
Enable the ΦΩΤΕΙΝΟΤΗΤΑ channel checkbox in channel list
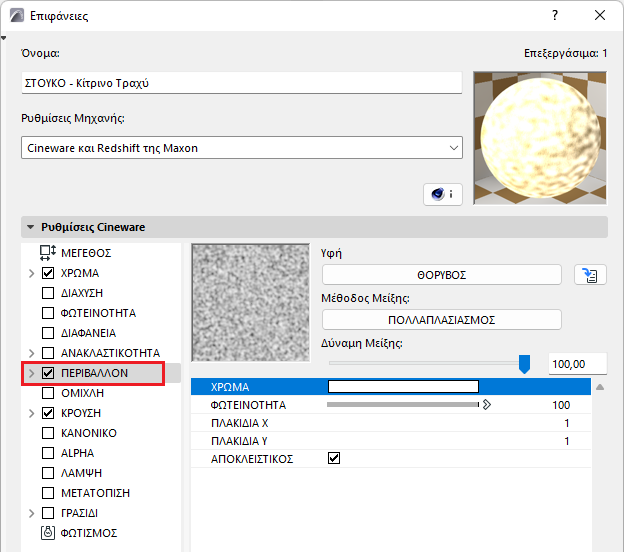coord(48,313)
